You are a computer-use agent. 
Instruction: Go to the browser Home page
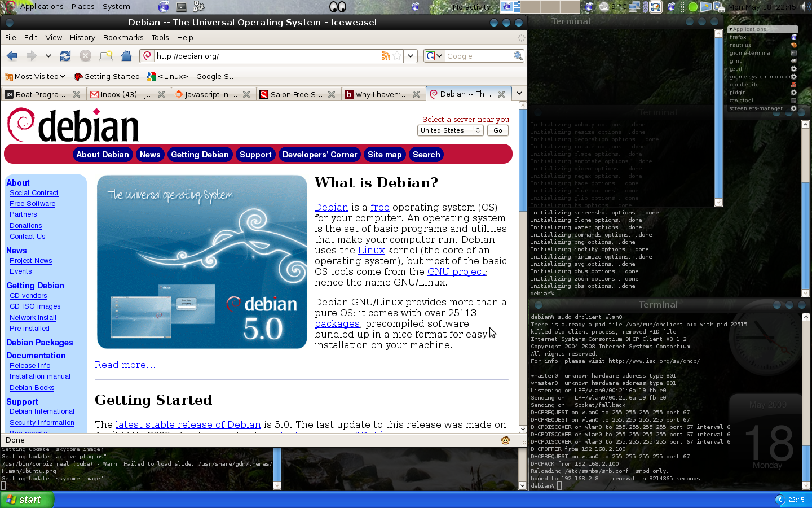[126, 56]
